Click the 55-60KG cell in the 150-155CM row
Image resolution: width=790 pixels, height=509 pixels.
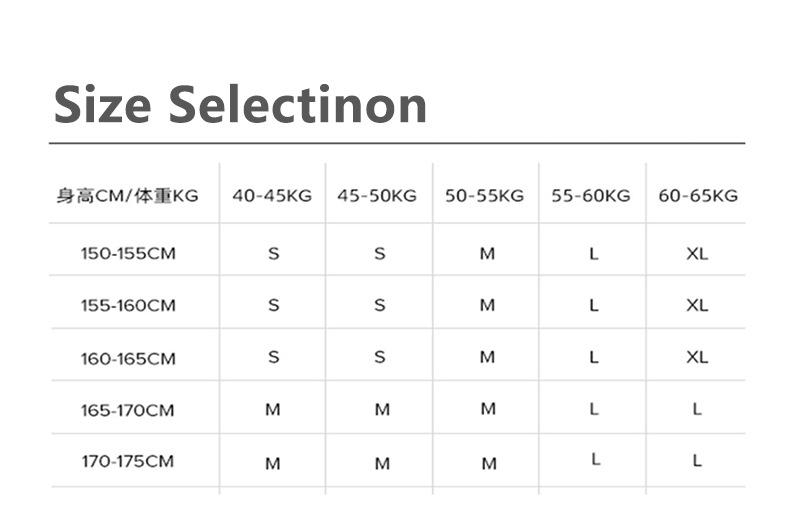point(593,254)
